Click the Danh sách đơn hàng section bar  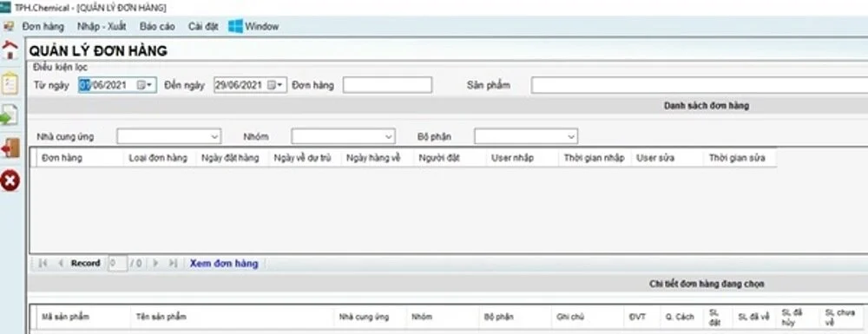click(447, 106)
